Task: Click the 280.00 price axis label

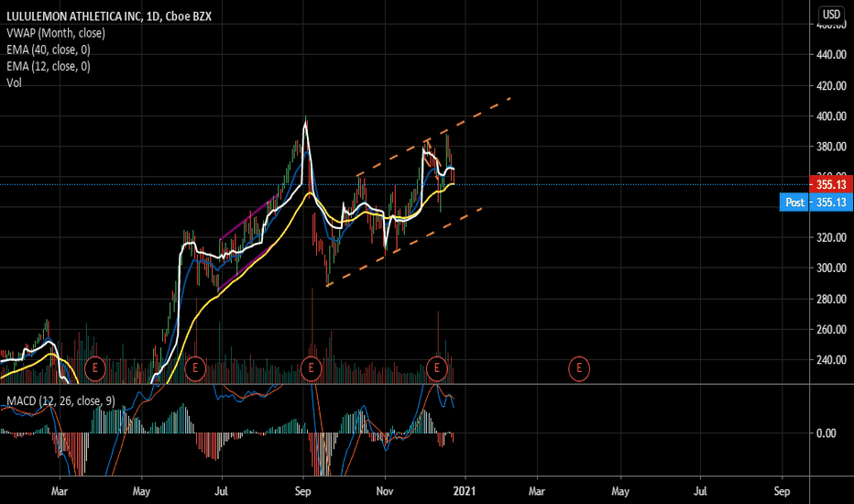Action: tap(831, 299)
